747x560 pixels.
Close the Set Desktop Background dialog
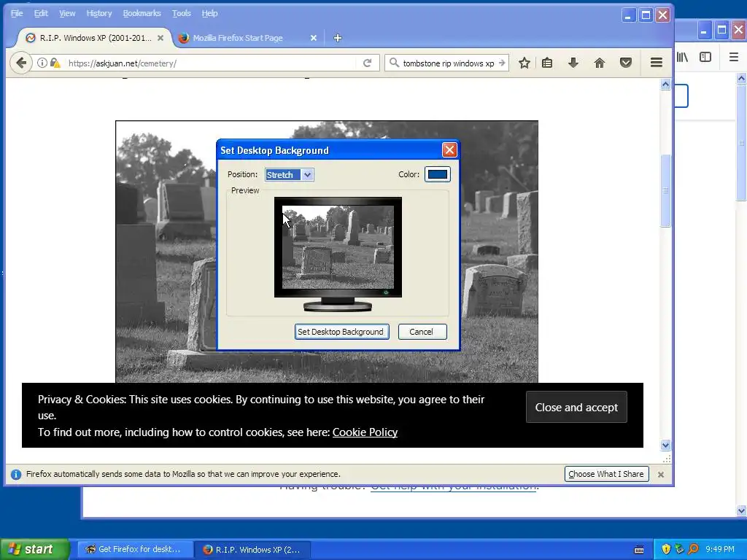[x=449, y=150]
